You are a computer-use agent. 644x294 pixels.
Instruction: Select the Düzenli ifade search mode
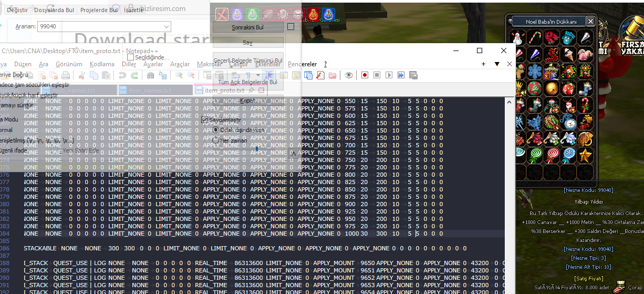13,150
